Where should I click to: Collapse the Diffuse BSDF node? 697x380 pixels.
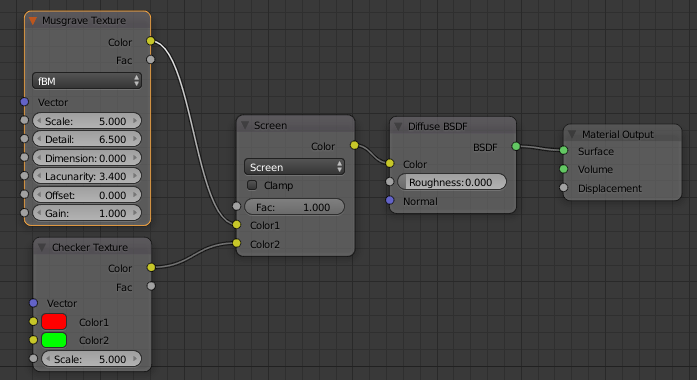(x=398, y=126)
